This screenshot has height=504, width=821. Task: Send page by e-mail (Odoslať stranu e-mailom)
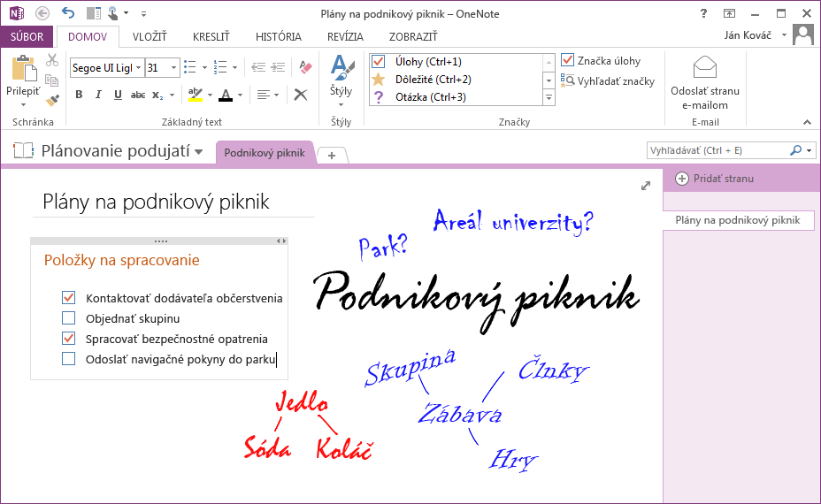[705, 83]
